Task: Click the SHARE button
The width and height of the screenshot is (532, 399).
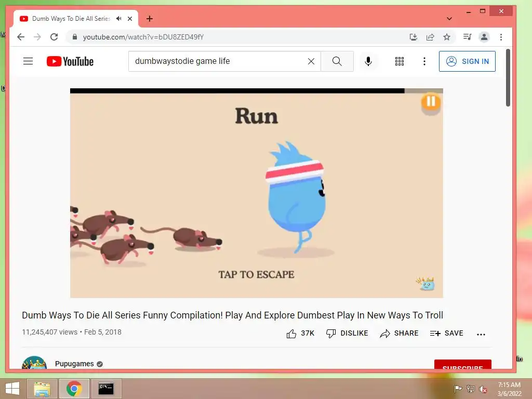Action: 399,334
